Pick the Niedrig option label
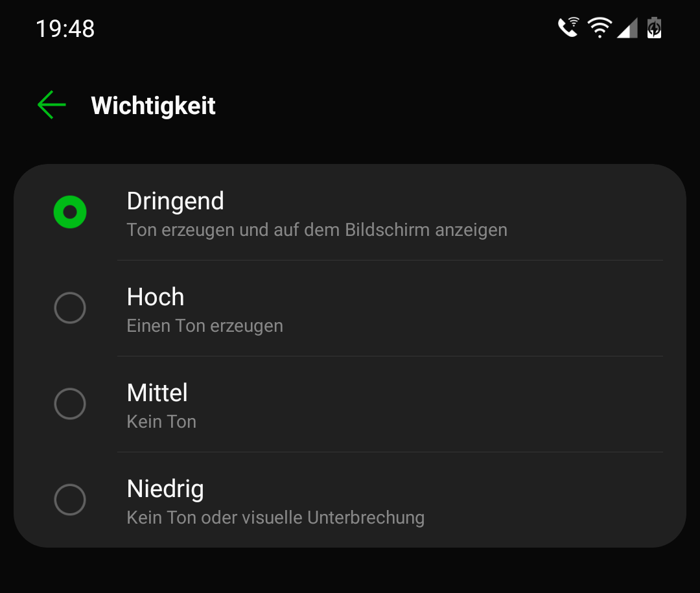The height and width of the screenshot is (593, 700). (165, 489)
